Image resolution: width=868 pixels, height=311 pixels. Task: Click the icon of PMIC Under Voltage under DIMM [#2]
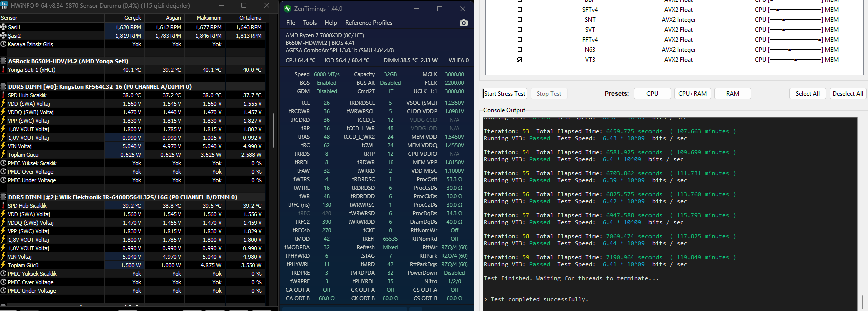(x=4, y=291)
